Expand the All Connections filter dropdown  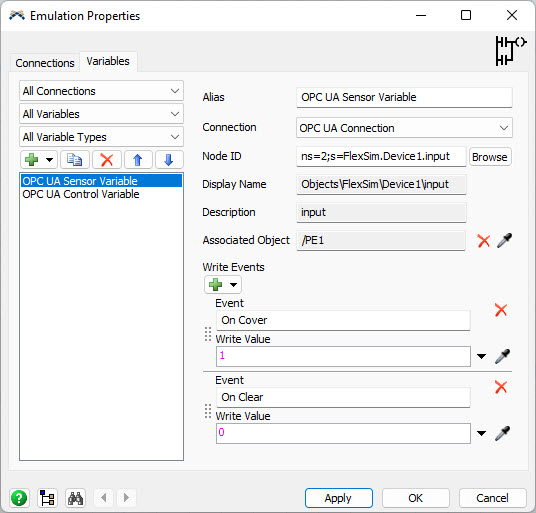[101, 91]
